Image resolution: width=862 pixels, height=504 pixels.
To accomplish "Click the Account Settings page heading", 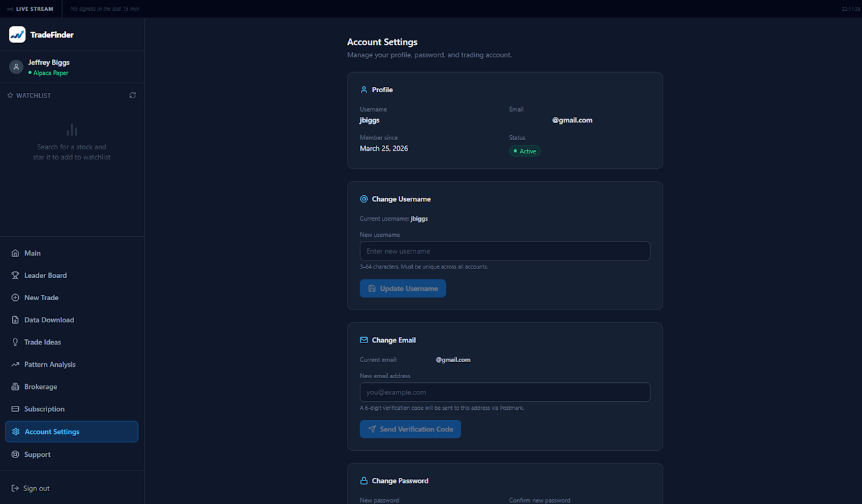I will (383, 42).
